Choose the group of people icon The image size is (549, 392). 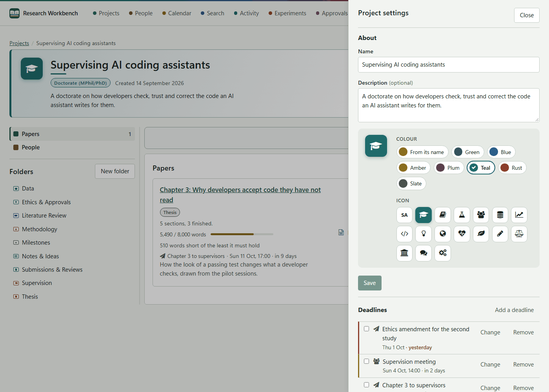pyautogui.click(x=481, y=215)
